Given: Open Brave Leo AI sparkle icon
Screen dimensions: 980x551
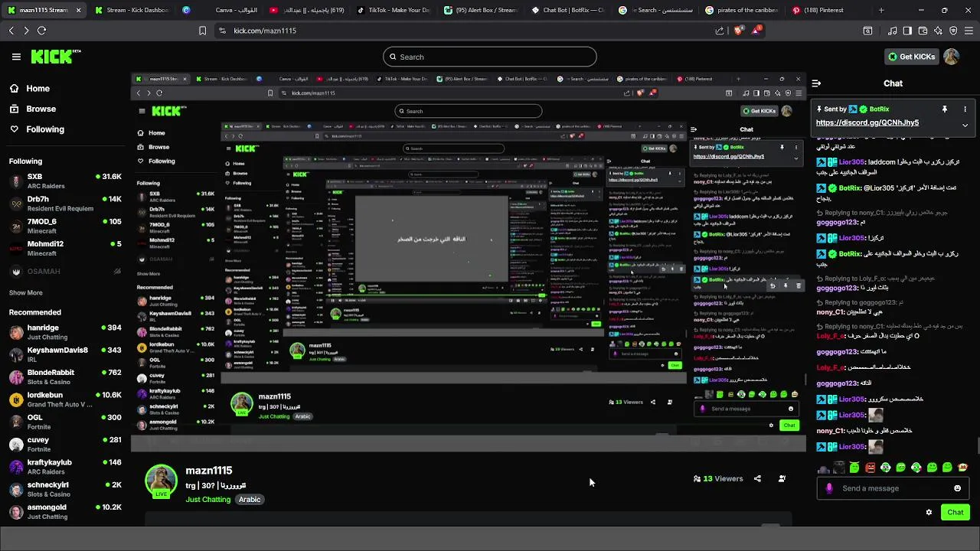Looking at the screenshot, I should pyautogui.click(x=938, y=31).
